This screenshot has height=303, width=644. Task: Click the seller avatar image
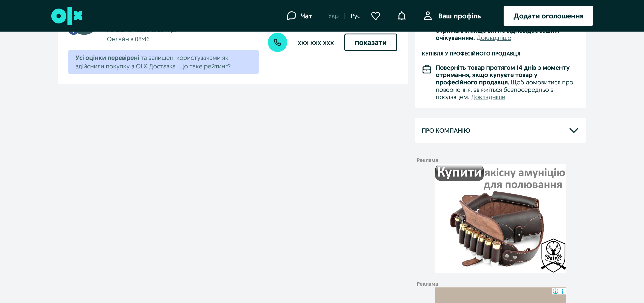click(x=84, y=33)
